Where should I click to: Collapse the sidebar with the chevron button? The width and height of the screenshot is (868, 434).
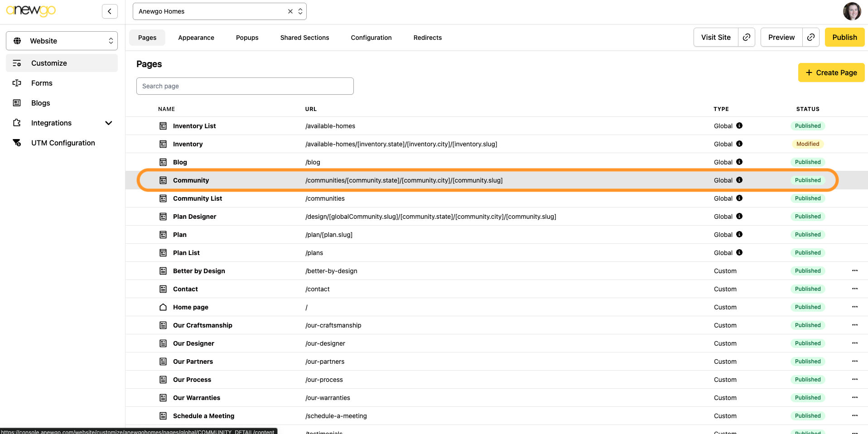pos(110,11)
